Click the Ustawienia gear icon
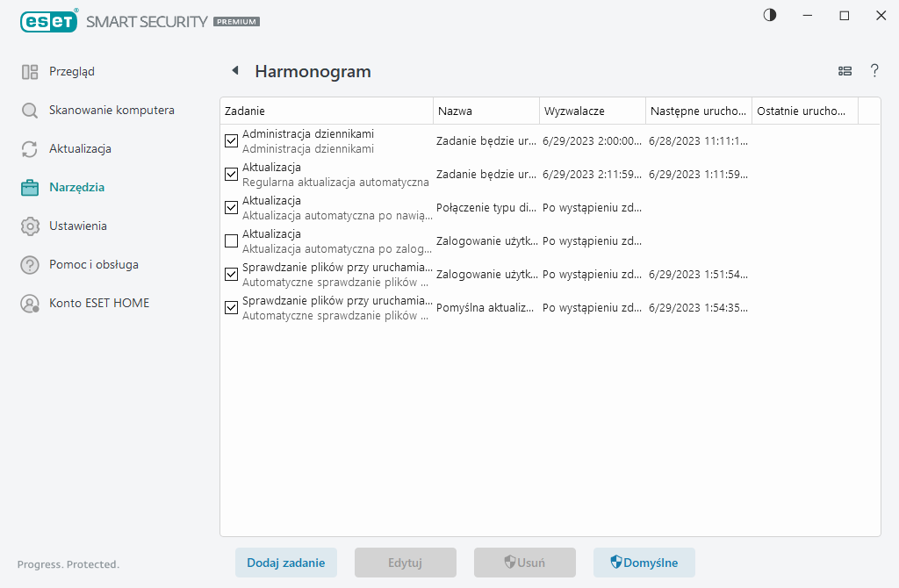This screenshot has height=588, width=899. click(x=30, y=226)
